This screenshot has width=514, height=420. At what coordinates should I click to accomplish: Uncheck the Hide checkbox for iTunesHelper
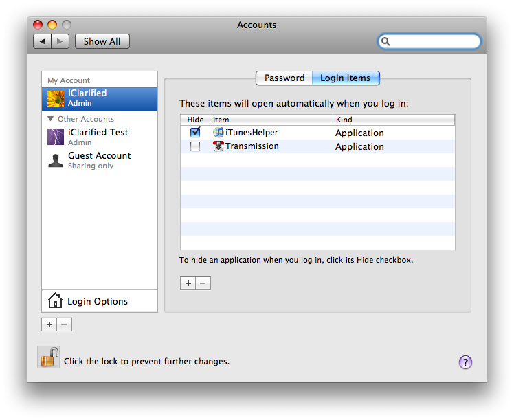(x=195, y=133)
